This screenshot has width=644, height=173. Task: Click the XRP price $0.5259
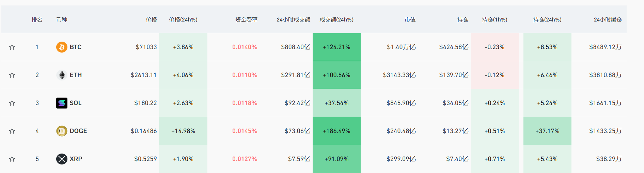click(145, 159)
